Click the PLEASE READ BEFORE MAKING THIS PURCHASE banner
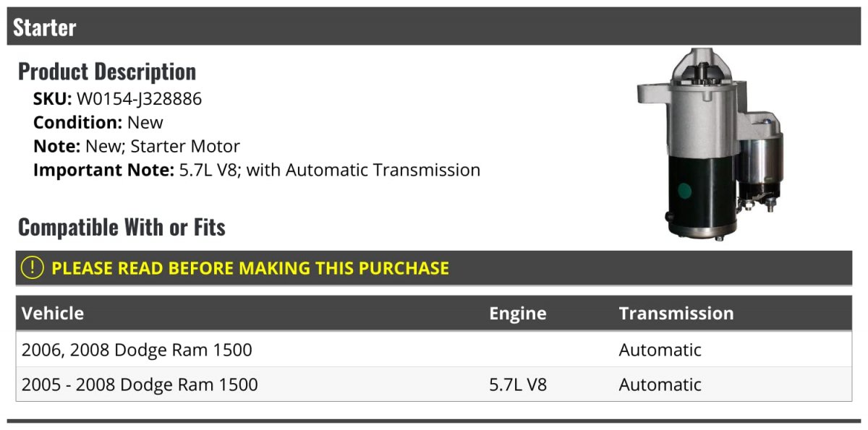Viewport: 868px width, 430px height. coord(434,268)
